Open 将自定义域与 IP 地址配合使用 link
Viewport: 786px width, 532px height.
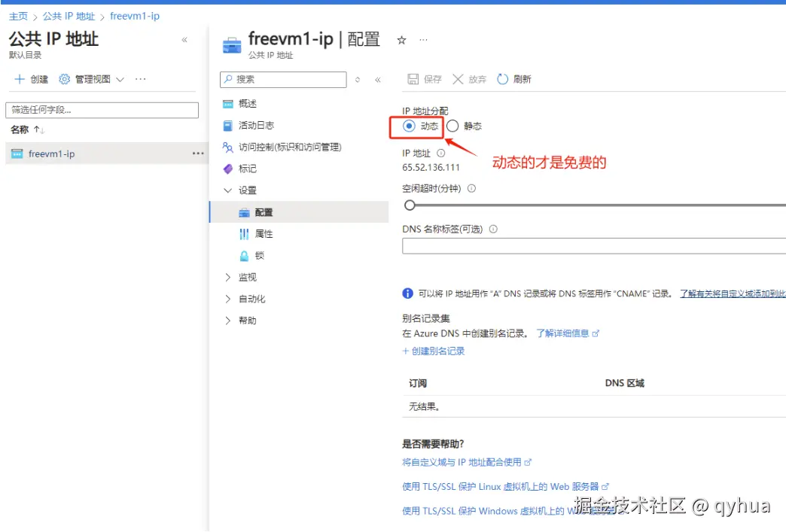tap(467, 462)
